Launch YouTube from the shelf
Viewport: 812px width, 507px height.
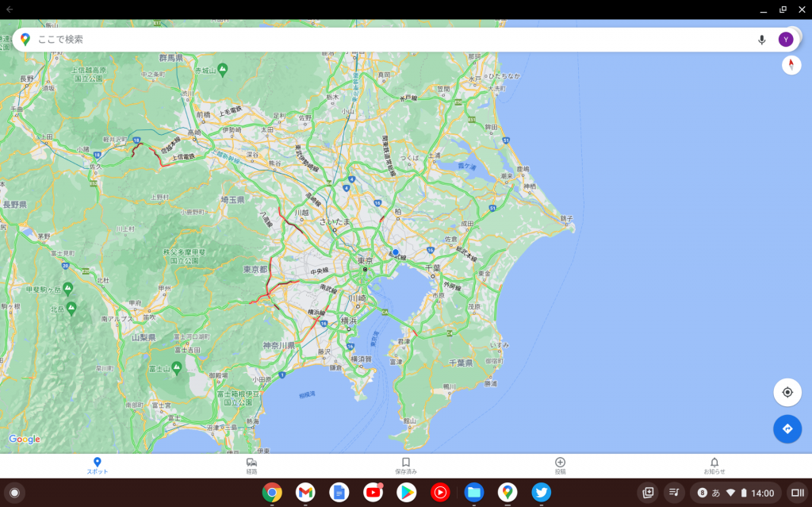(373, 493)
